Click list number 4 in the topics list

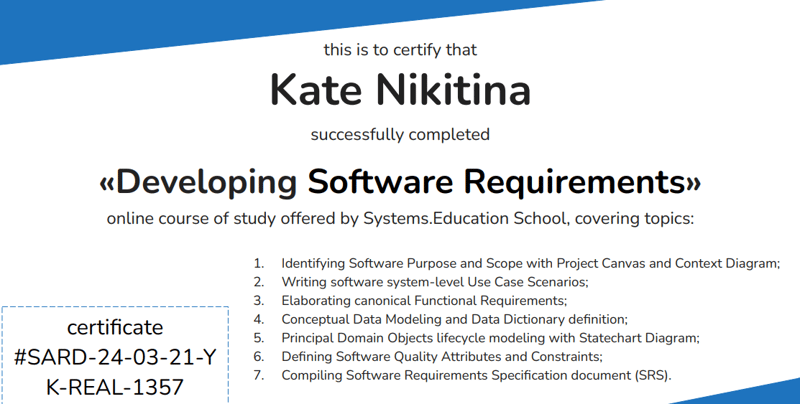click(x=258, y=319)
